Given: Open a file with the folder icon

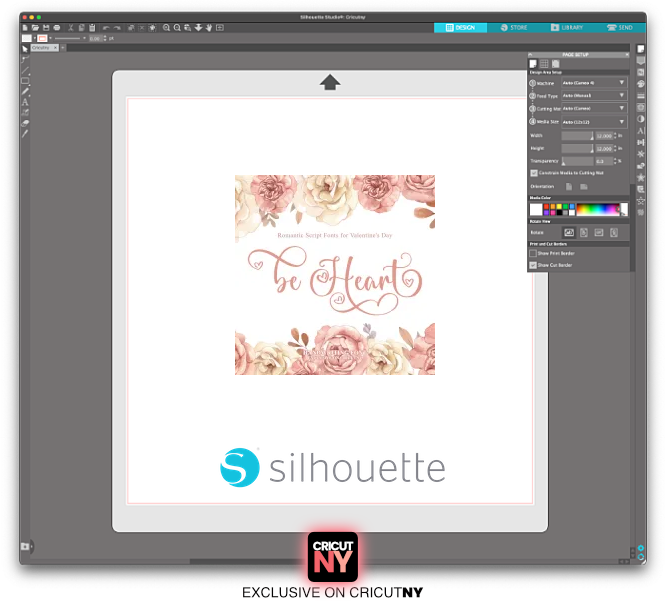Looking at the screenshot, I should coord(35,28).
